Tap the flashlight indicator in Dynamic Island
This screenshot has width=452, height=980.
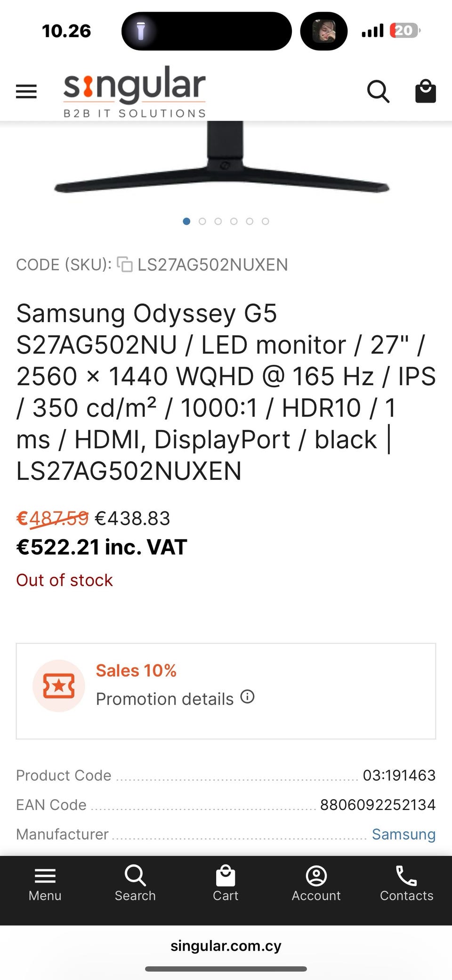click(x=141, y=31)
